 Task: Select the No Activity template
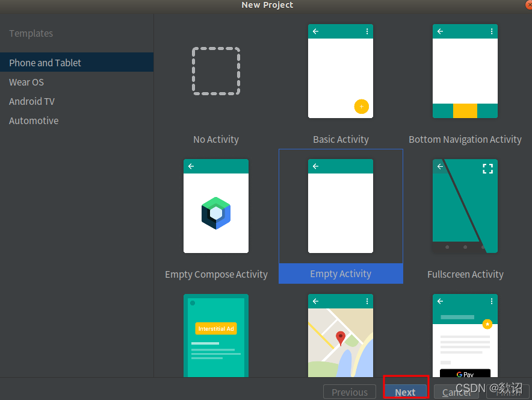[x=216, y=71]
